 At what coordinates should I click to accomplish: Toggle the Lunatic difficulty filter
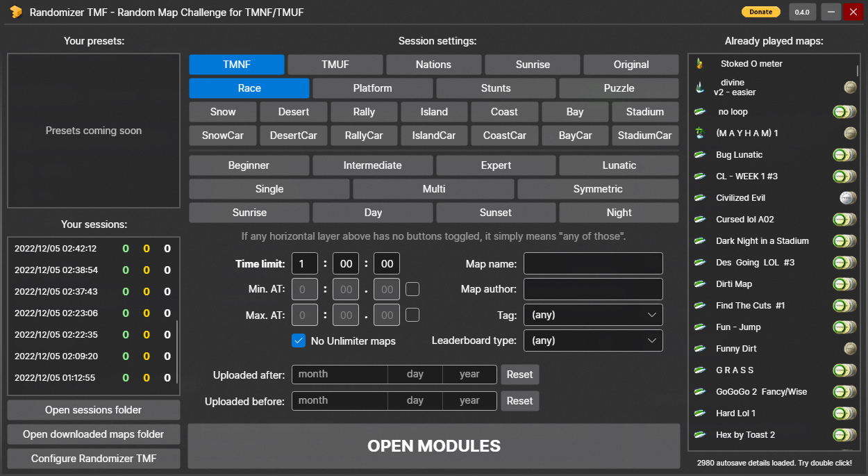tap(619, 165)
